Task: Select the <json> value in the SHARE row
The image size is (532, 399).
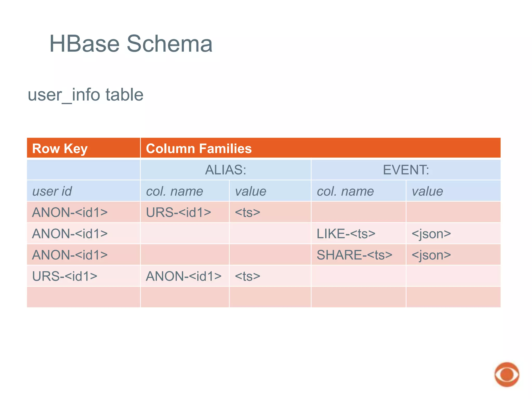Action: tap(453, 255)
